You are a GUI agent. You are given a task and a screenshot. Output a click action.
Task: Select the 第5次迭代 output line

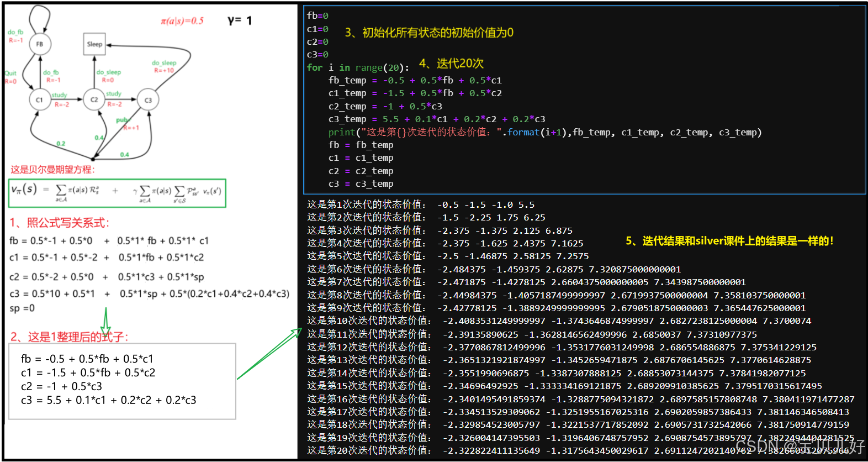coord(448,256)
